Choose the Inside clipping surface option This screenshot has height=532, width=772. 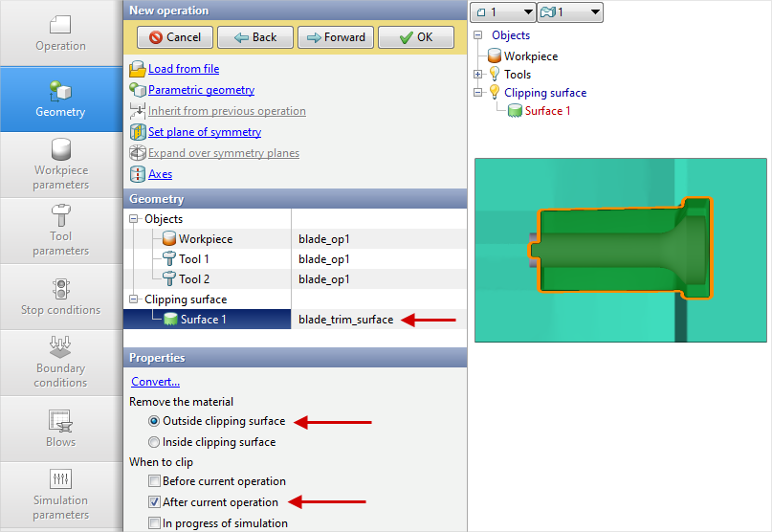click(x=154, y=442)
